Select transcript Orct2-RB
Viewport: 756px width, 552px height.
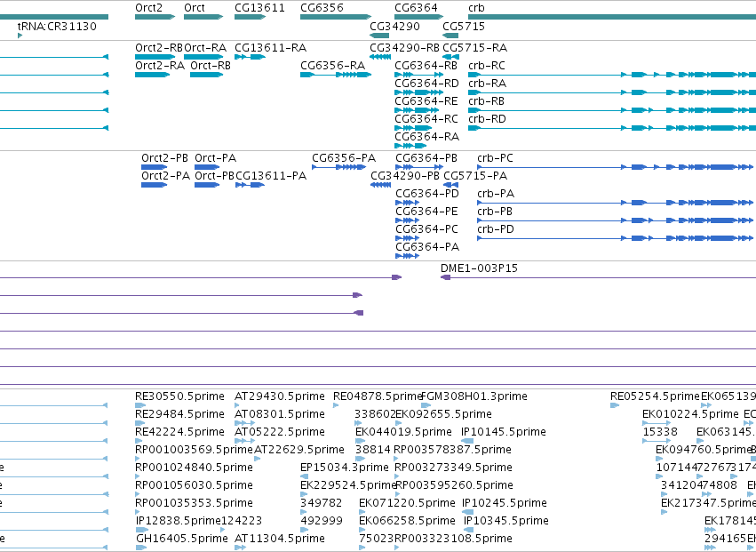159,48
